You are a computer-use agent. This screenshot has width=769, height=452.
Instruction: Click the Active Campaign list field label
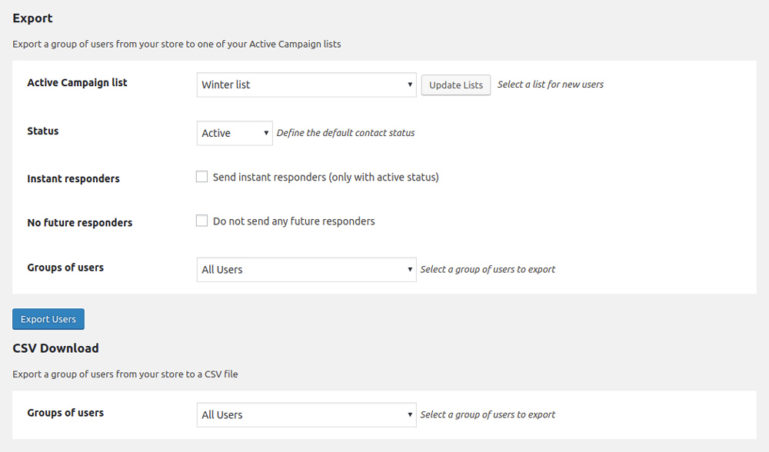(77, 83)
